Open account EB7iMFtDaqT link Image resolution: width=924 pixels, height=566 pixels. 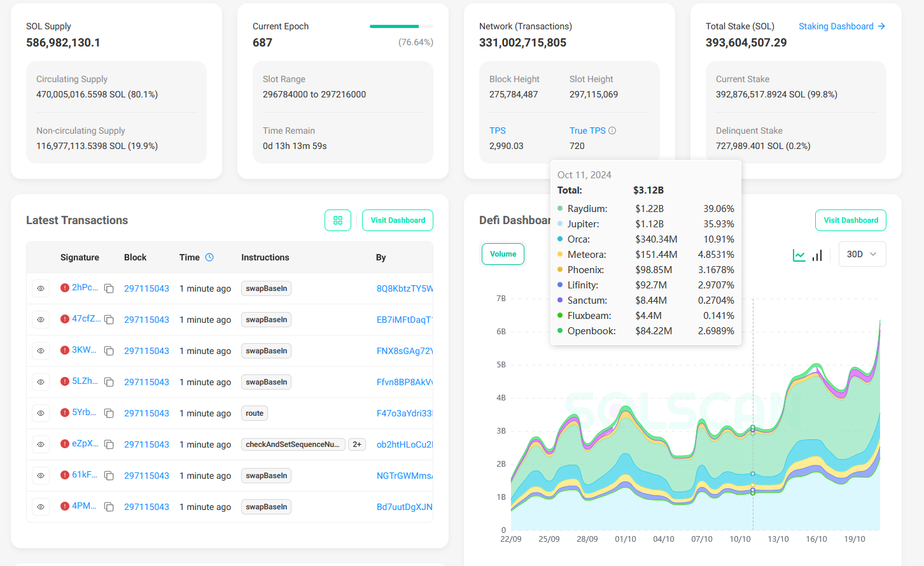point(405,320)
